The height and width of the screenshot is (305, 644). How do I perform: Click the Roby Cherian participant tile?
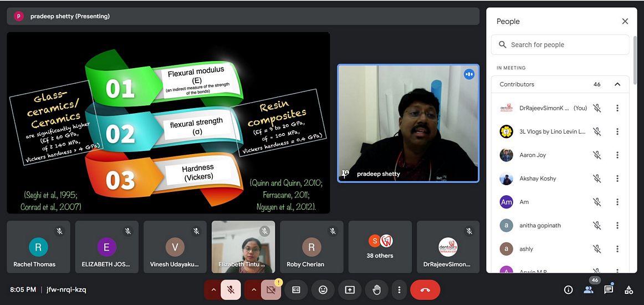[311, 247]
